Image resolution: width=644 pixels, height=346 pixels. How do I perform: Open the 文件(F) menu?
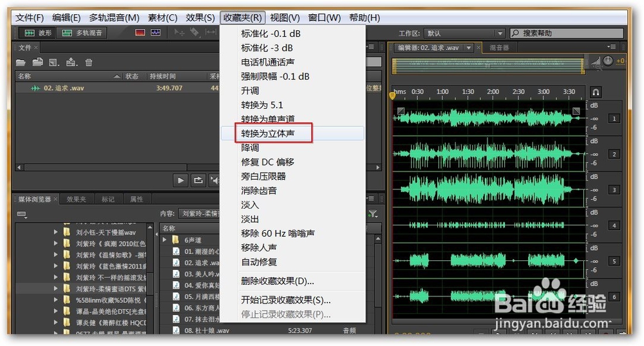[30, 17]
